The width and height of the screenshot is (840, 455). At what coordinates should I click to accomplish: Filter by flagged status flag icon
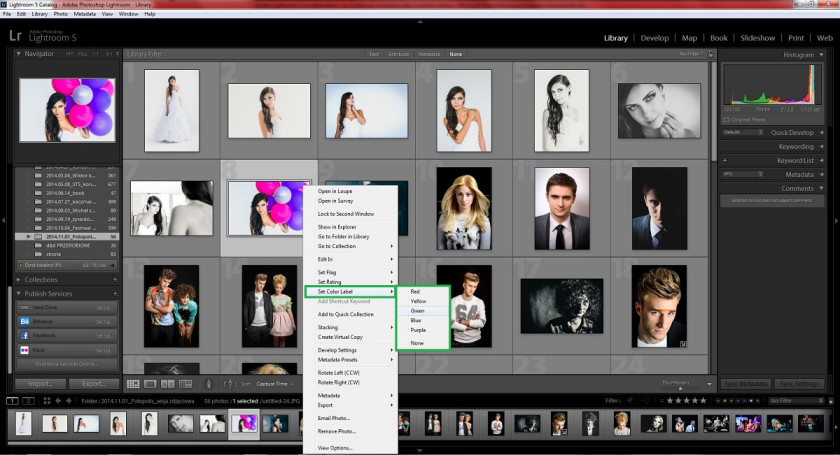point(630,400)
